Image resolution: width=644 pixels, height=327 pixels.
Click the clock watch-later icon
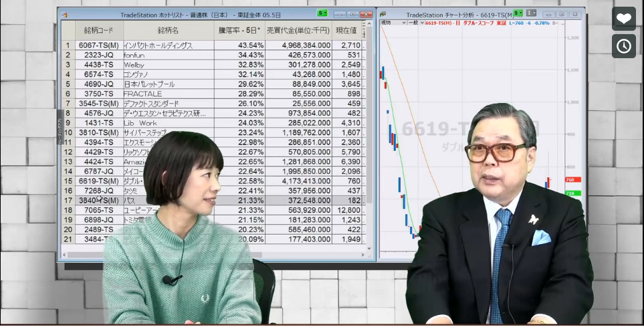coord(623,46)
